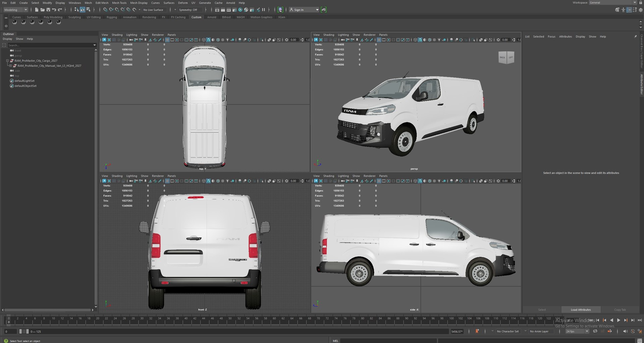The width and height of the screenshot is (644, 343).
Task: Open Render Settings icon
Action: [234, 10]
